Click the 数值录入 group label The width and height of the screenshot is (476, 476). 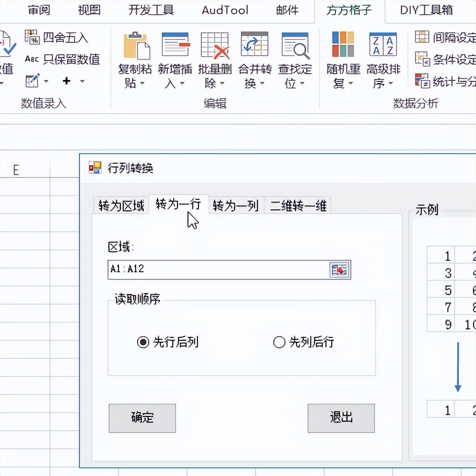[43, 103]
